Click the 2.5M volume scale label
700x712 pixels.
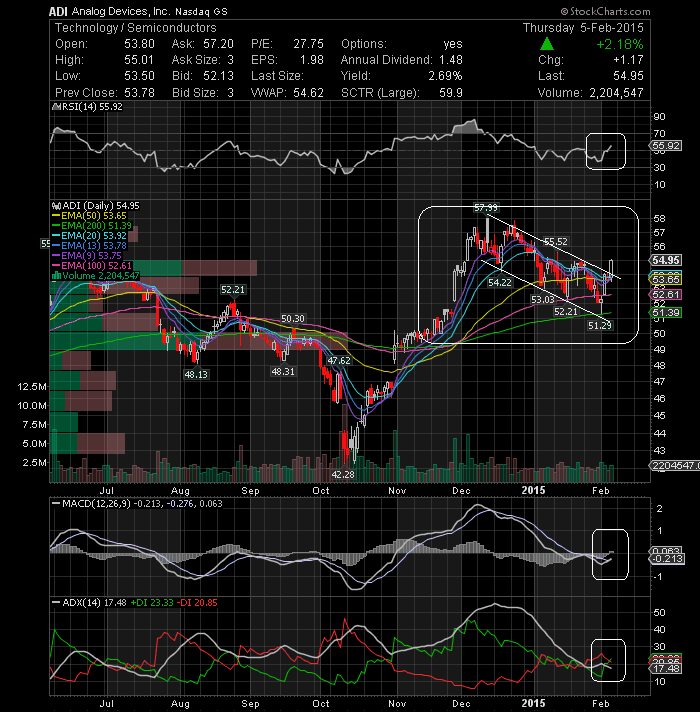[x=35, y=463]
